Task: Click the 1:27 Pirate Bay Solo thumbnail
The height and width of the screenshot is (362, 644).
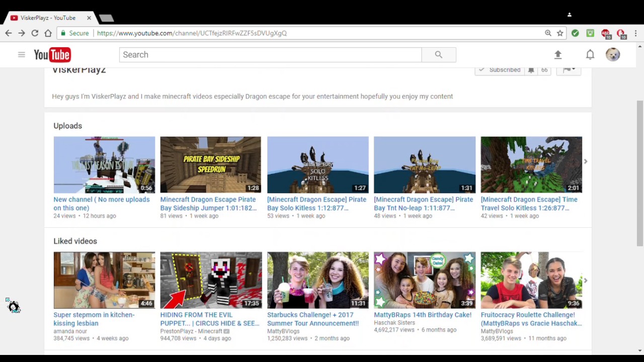Action: pyautogui.click(x=318, y=164)
